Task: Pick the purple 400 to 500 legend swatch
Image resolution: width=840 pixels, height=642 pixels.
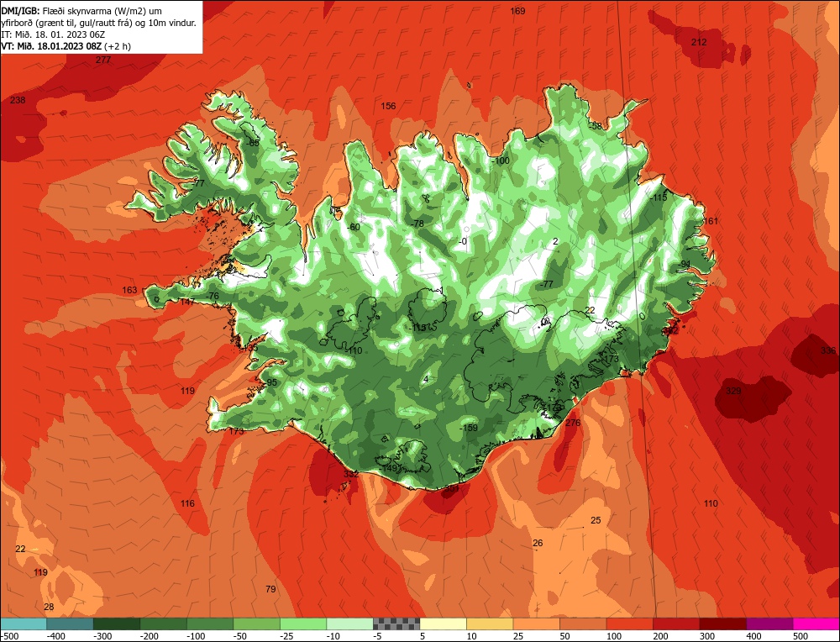Action: pos(769,624)
